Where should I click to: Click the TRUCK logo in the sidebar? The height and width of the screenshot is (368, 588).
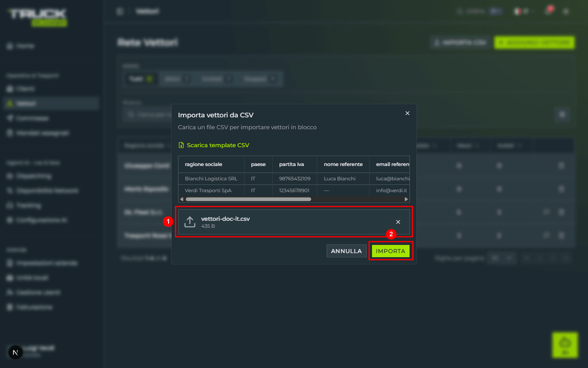pyautogui.click(x=38, y=18)
